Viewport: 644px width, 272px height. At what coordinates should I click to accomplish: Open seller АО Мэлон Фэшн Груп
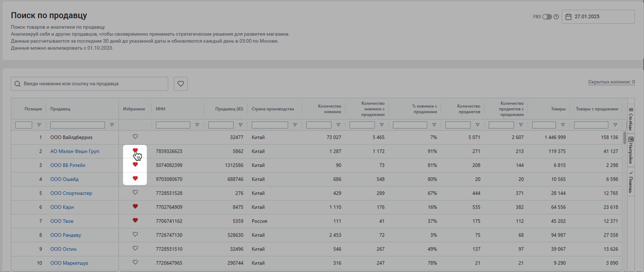pos(75,151)
